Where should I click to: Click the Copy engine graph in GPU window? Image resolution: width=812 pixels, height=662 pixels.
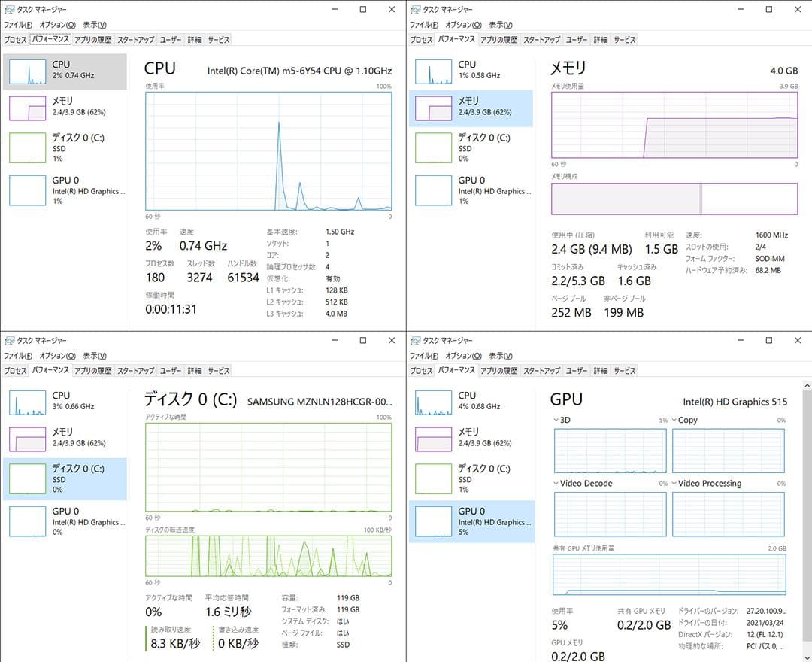(728, 451)
